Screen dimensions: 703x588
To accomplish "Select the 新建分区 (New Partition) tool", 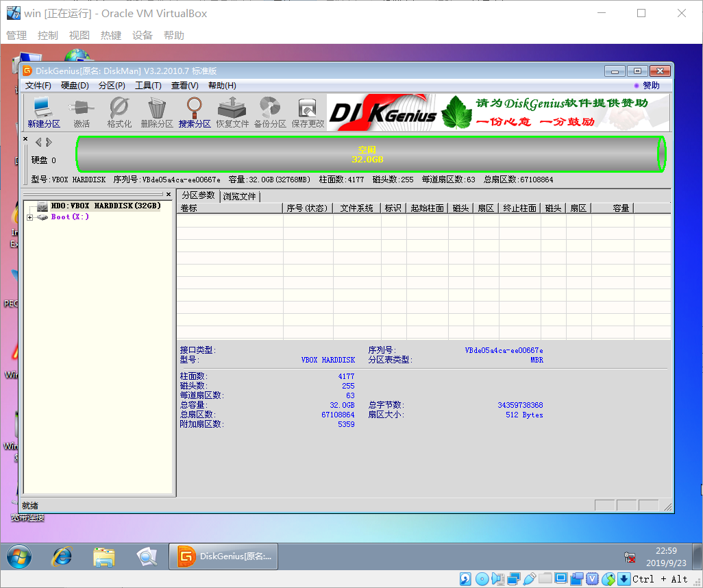I will coord(43,112).
